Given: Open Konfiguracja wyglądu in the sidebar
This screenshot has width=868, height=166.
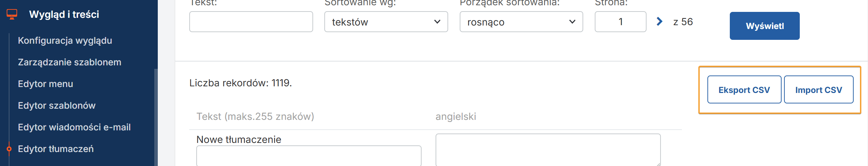Looking at the screenshot, I should pos(65,41).
